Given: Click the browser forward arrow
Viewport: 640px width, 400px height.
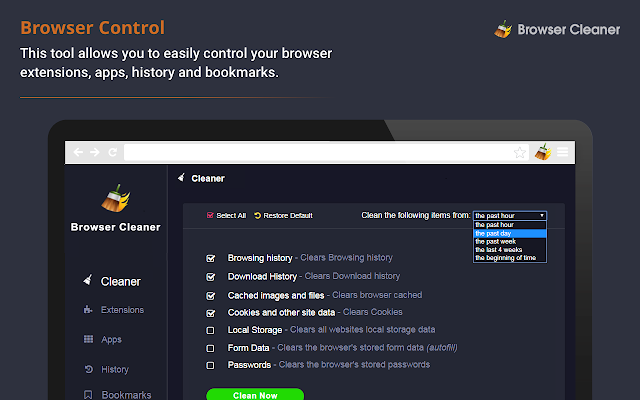Looking at the screenshot, I should (x=95, y=152).
